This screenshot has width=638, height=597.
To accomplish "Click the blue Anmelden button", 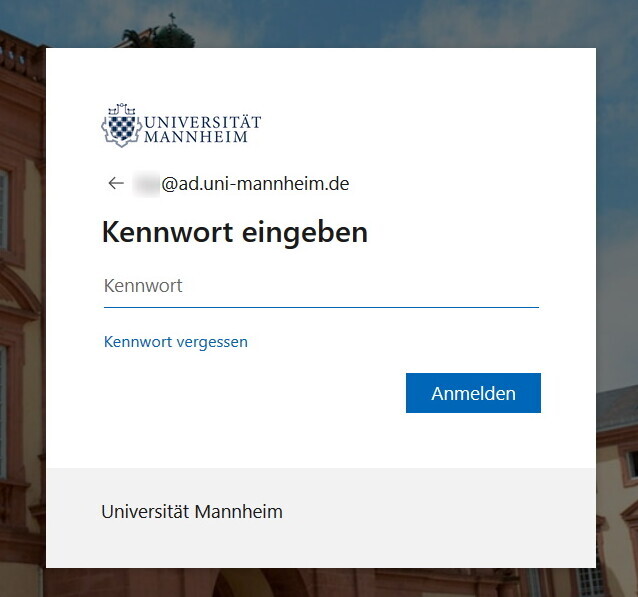I will [x=473, y=393].
